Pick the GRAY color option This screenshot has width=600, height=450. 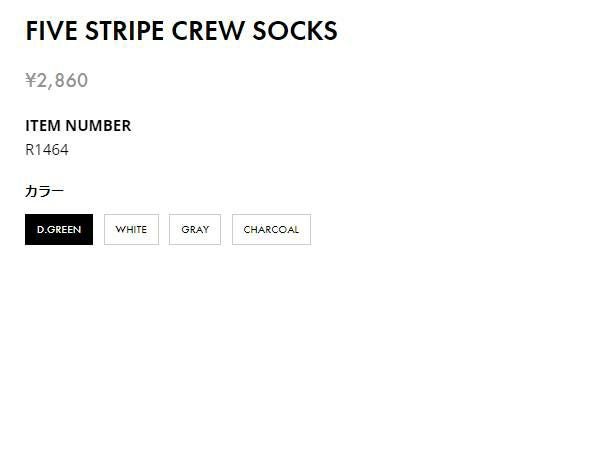pos(195,229)
